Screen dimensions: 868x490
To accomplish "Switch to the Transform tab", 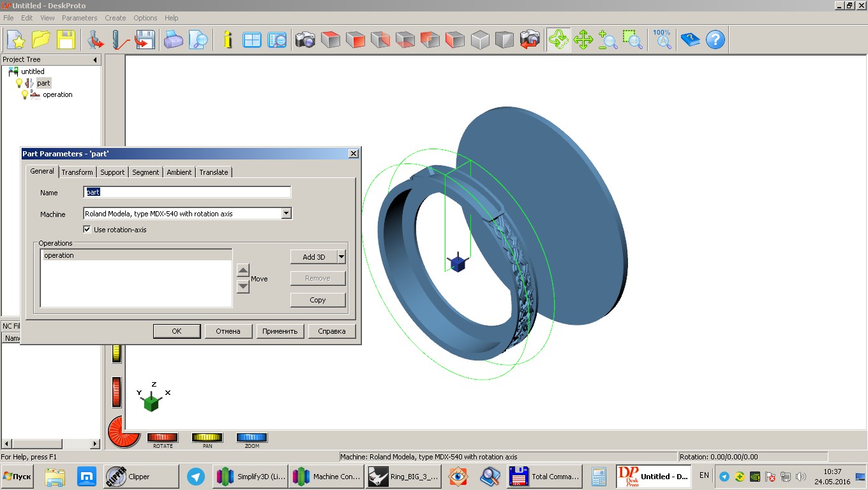I will 77,172.
